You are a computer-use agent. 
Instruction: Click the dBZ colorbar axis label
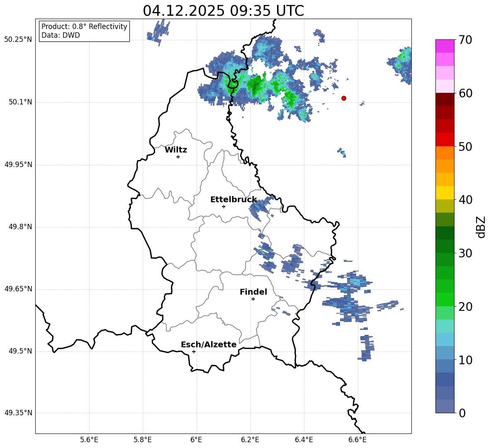[480, 227]
